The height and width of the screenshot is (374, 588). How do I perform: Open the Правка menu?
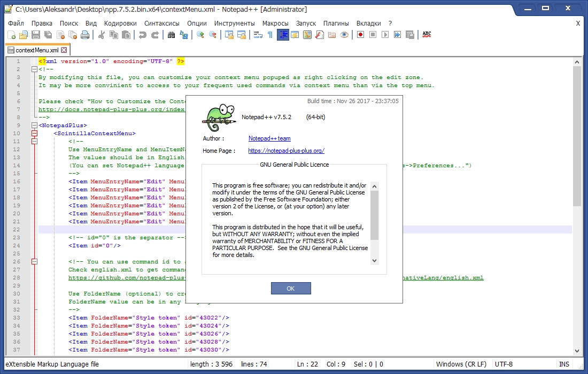[42, 23]
